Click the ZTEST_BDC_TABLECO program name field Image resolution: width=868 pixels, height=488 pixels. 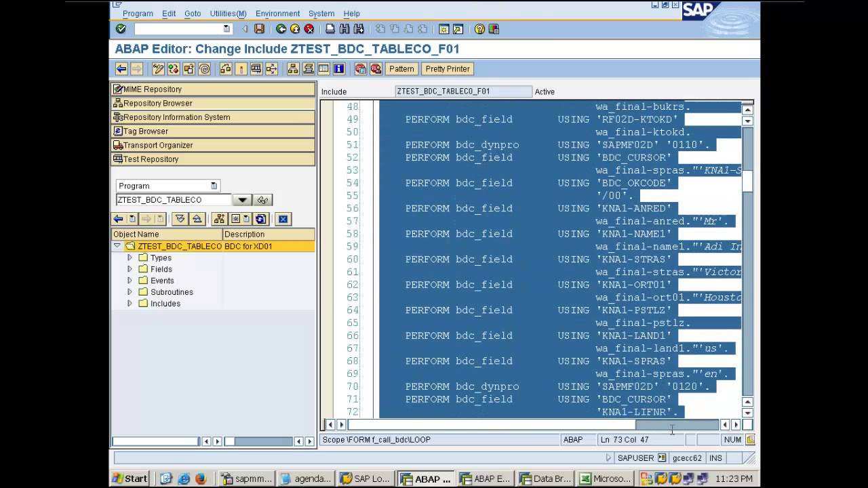tap(174, 200)
